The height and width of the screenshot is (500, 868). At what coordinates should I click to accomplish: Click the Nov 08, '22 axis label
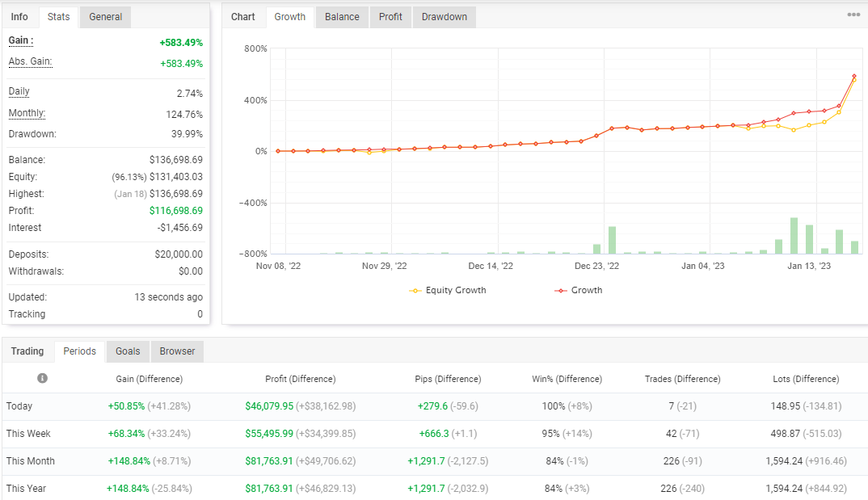point(279,266)
